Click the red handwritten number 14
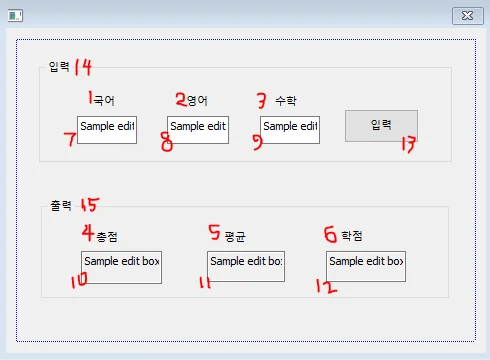 [x=83, y=67]
